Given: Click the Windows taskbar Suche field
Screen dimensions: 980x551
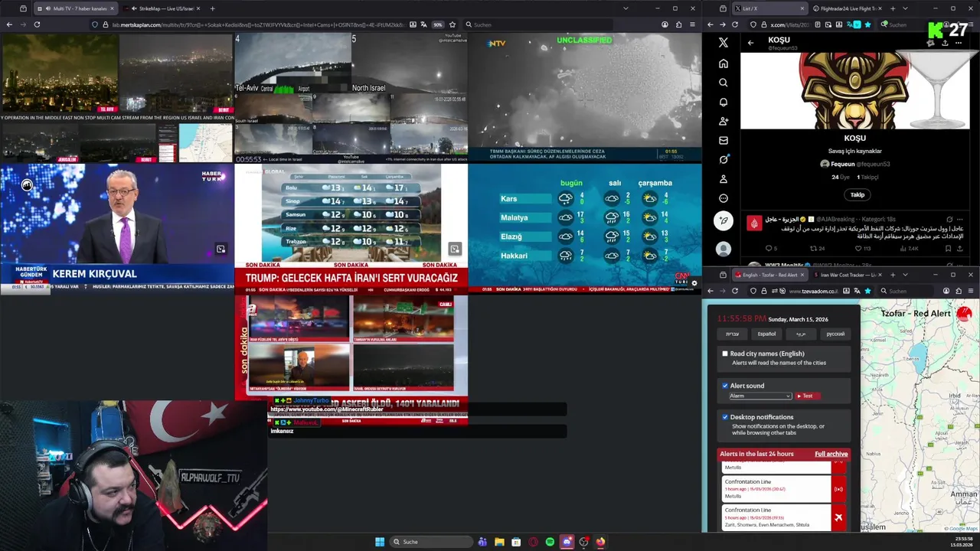Looking at the screenshot, I should coord(431,542).
